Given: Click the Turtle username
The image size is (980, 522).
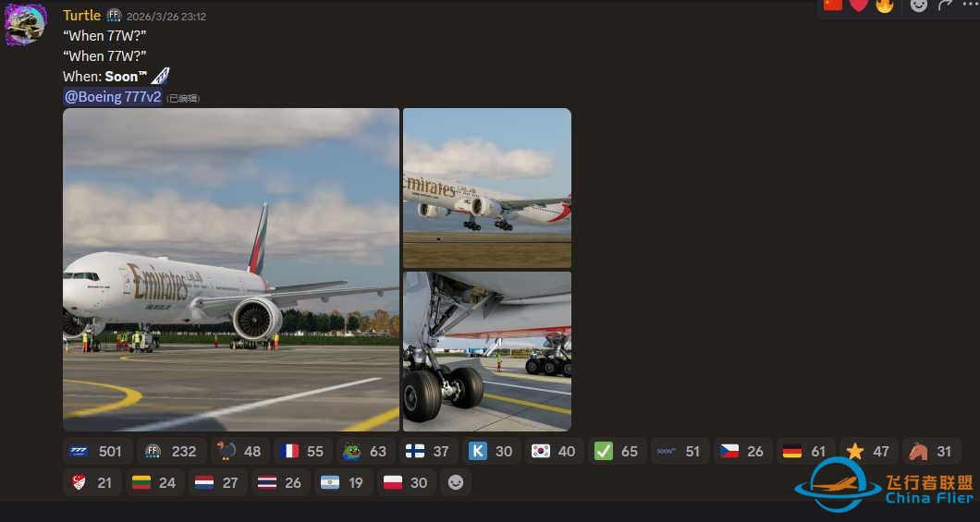Looking at the screenshot, I should tap(81, 16).
